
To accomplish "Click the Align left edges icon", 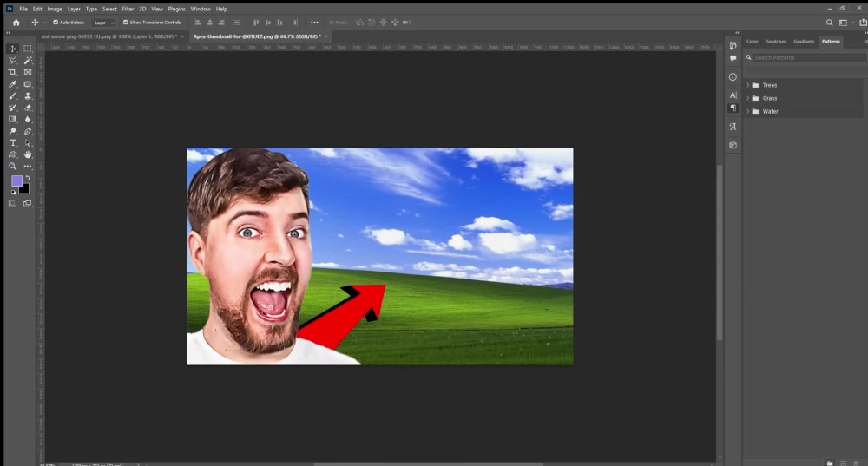I will (x=198, y=23).
